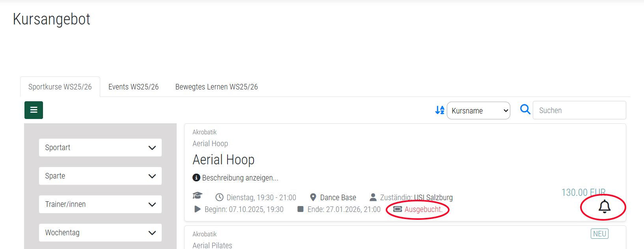The height and width of the screenshot is (249, 644).
Task: Open the Sportkurse WS25/26 tab
Action: 60,87
